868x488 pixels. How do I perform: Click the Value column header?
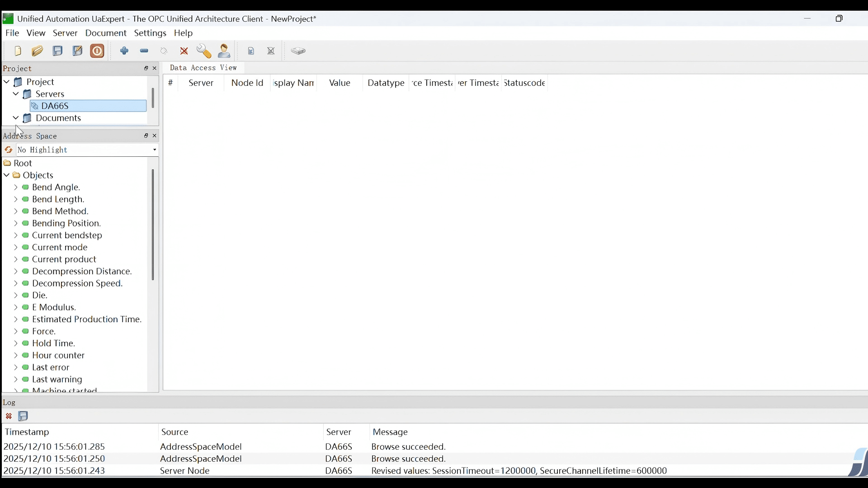340,83
